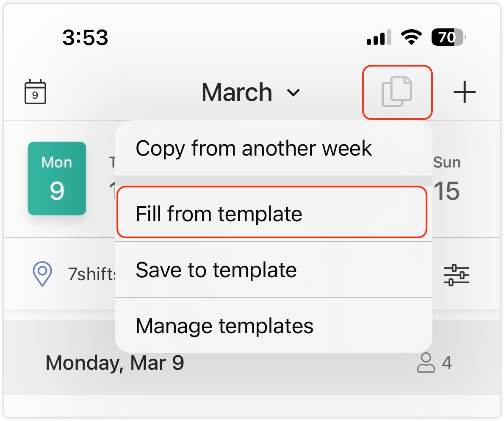Select Copy from another week
The height and width of the screenshot is (421, 504).
pos(253,148)
